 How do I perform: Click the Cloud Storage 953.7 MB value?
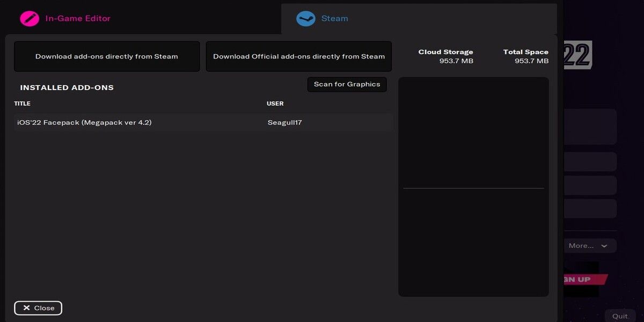[456, 61]
